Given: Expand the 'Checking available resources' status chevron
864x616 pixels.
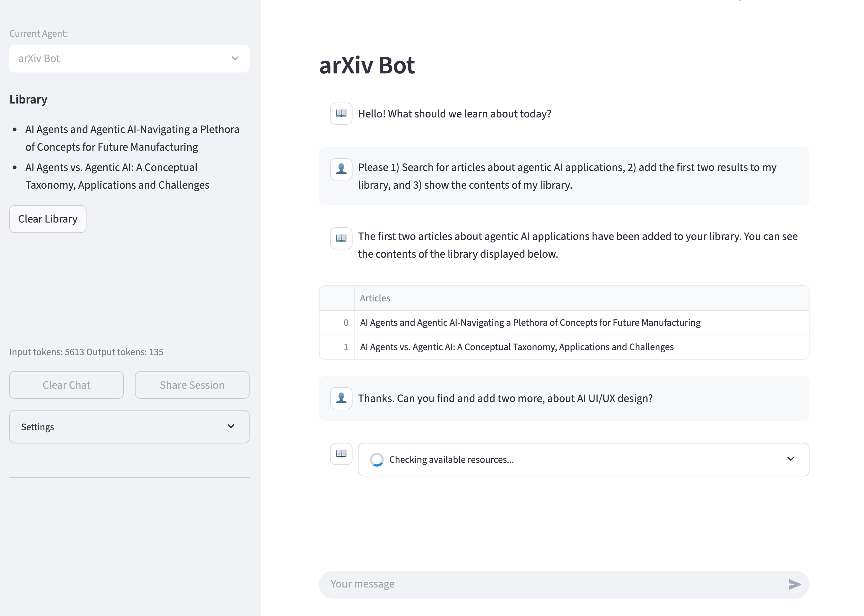Looking at the screenshot, I should coord(791,459).
